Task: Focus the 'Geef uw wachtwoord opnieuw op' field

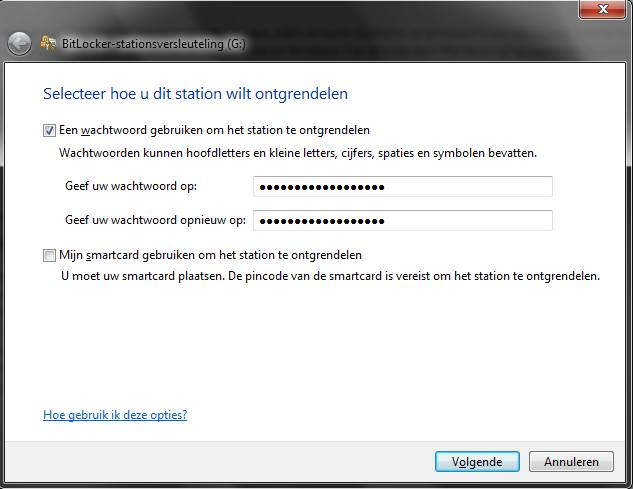Action: click(x=402, y=220)
